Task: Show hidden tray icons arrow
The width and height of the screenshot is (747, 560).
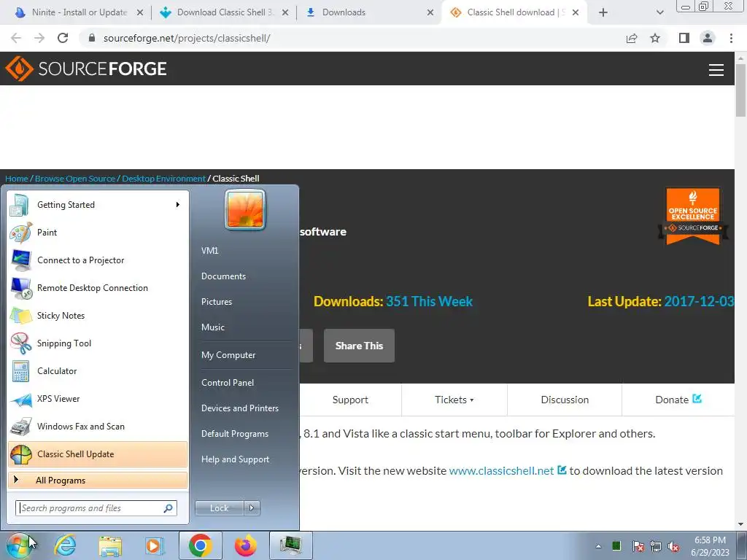Action: pyautogui.click(x=598, y=546)
